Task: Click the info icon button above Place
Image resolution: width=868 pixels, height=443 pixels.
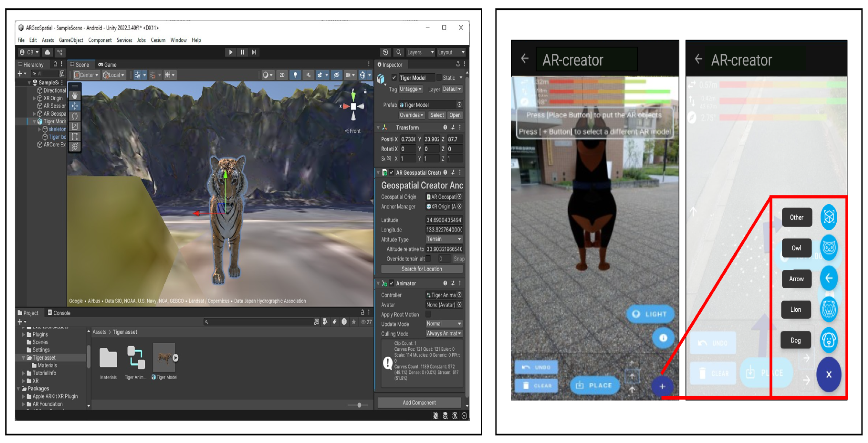Action: (x=663, y=338)
